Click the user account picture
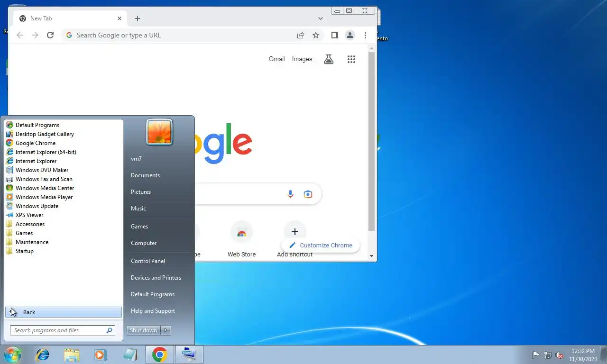Image resolution: width=607 pixels, height=364 pixels. pyautogui.click(x=159, y=132)
